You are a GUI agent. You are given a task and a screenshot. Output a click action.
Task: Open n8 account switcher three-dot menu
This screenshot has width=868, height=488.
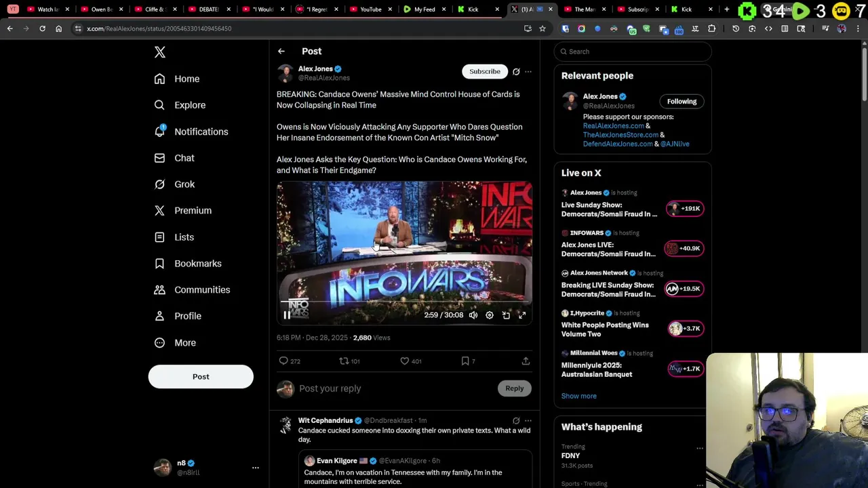(x=256, y=468)
